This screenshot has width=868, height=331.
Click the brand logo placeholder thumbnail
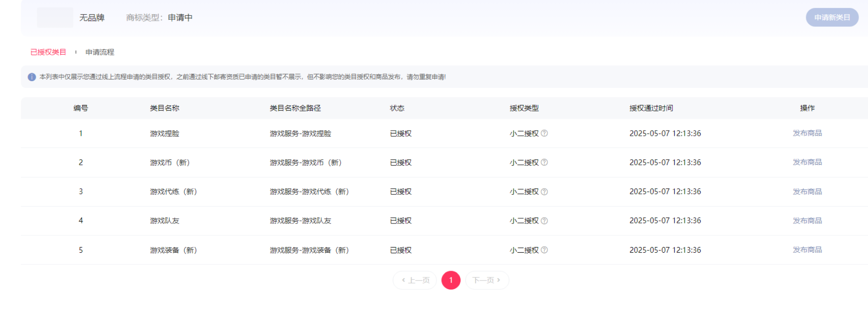[55, 17]
